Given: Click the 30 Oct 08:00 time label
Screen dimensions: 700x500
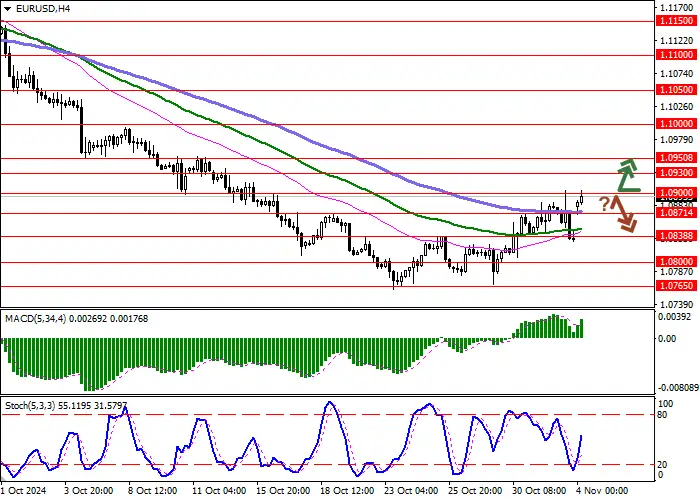Looking at the screenshot, I should [x=540, y=491].
